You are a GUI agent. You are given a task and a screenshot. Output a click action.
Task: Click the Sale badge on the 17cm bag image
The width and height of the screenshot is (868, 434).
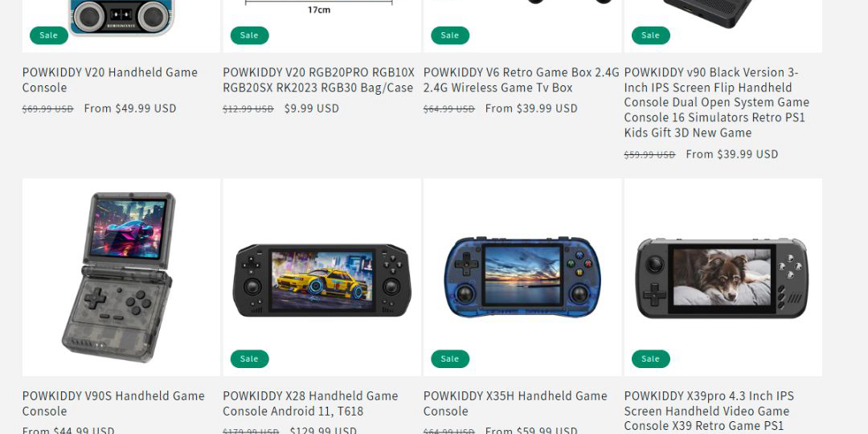click(249, 35)
